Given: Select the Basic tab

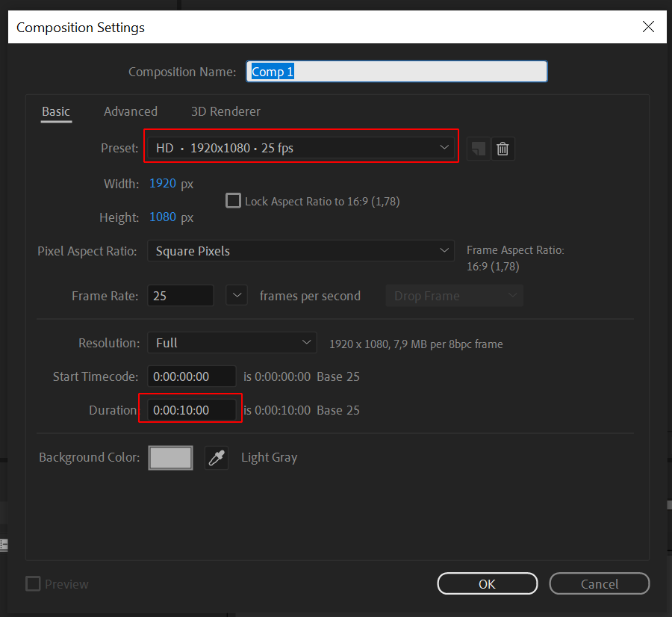Looking at the screenshot, I should pos(56,111).
